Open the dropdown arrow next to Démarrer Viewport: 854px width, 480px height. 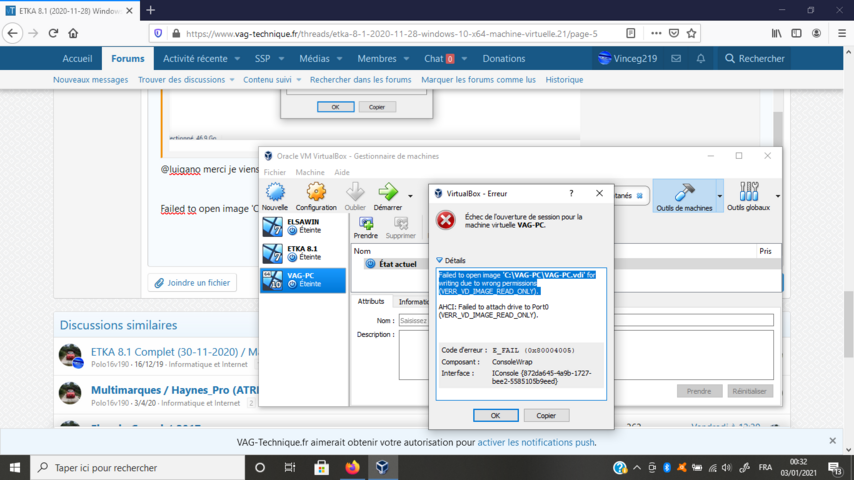(x=410, y=196)
